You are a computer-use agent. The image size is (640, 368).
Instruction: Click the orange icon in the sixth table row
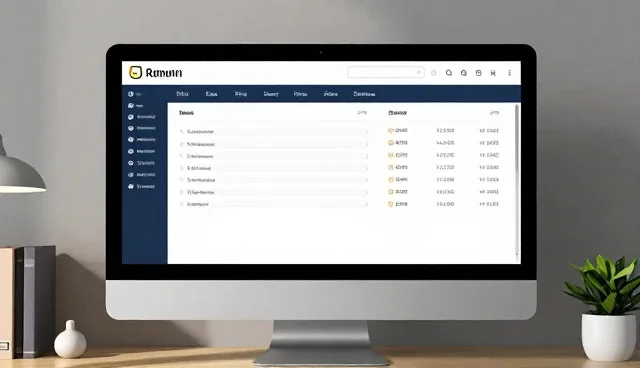[x=391, y=192]
